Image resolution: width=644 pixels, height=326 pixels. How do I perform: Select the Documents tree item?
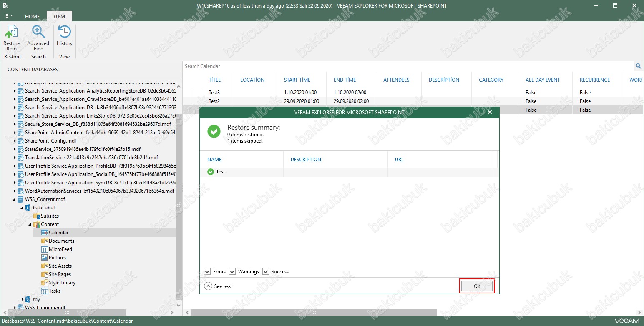click(x=61, y=241)
